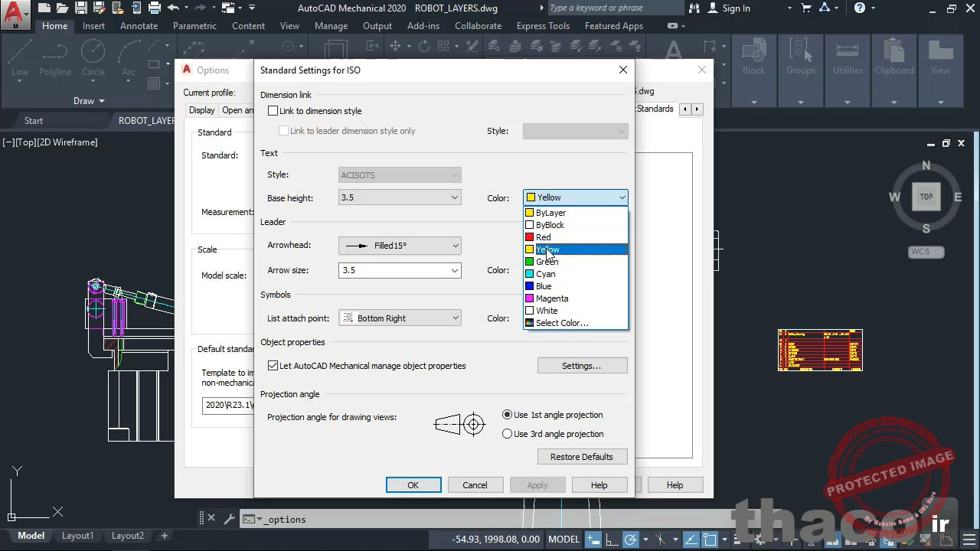Screen dimensions: 980x551
Task: Uncheck Let AutoCAD Mechanical manage object properties
Action: click(273, 365)
